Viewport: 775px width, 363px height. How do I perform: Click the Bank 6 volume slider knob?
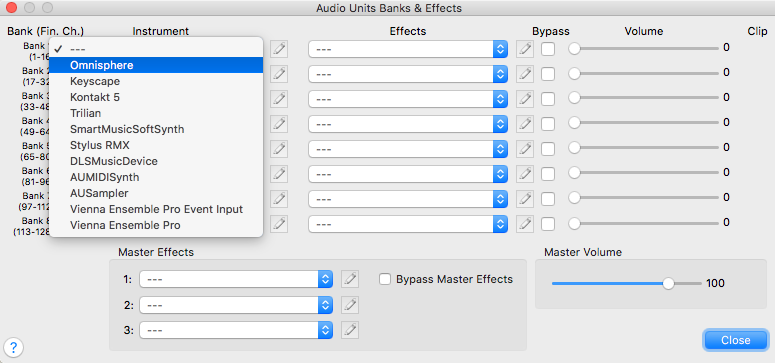point(574,172)
